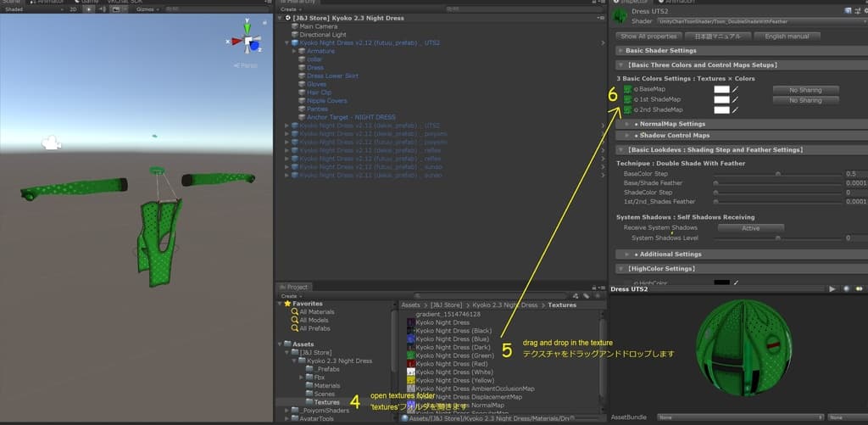Toggle scene lighting button in Scene toolbar
Viewport: 868px width, 425px height.
[89, 9]
